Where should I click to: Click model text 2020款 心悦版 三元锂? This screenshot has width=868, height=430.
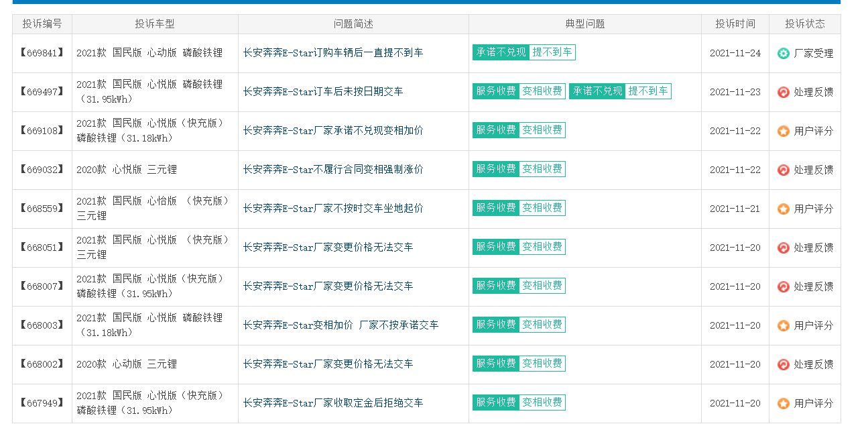pos(127,170)
